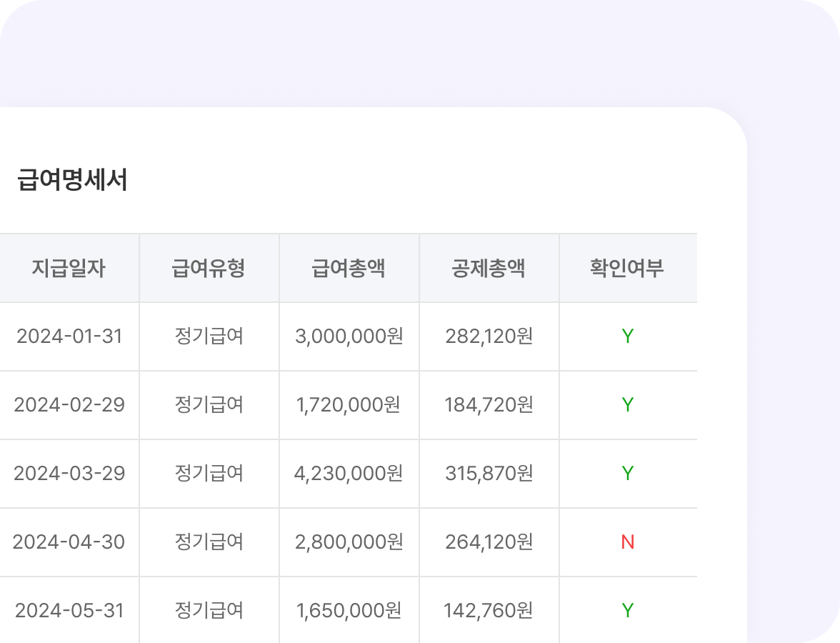Click the 급여유형 column header
Image resolution: width=840 pixels, height=643 pixels.
[x=209, y=269]
